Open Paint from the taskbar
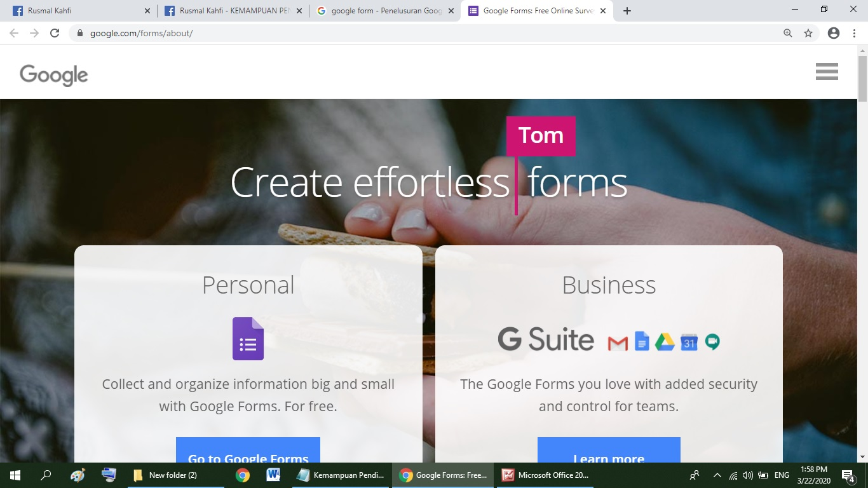 tap(78, 475)
